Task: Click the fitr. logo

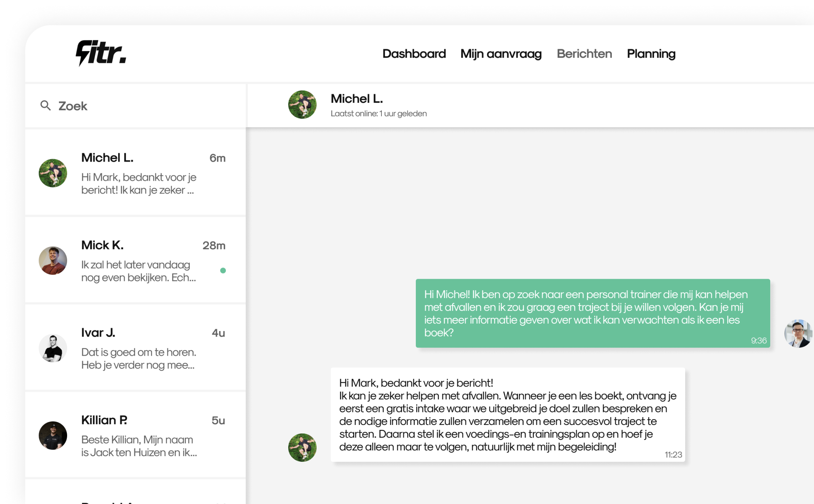Action: tap(101, 53)
